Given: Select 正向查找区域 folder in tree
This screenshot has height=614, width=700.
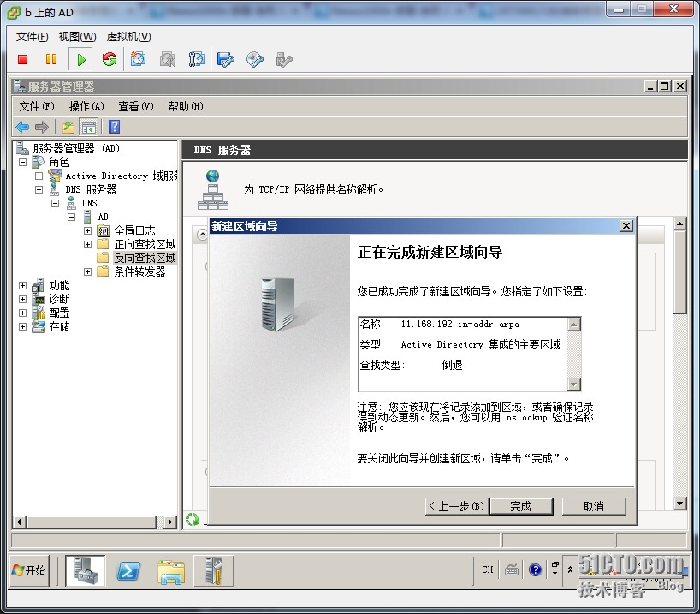Looking at the screenshot, I should (x=145, y=244).
